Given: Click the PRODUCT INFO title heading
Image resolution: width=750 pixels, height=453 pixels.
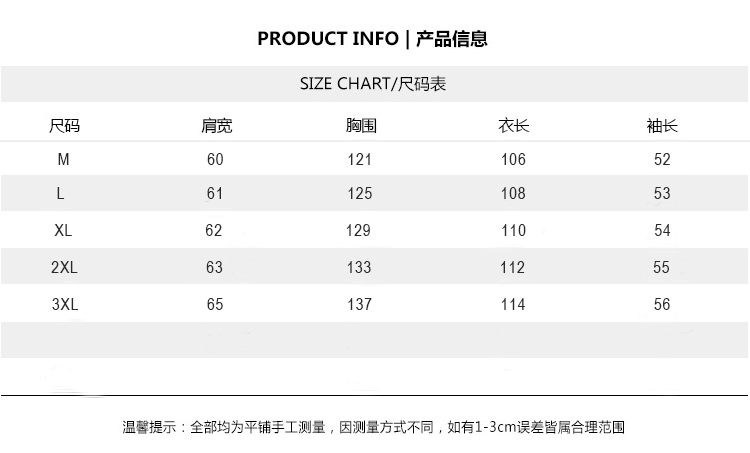Looking at the screenshot, I should [x=372, y=39].
